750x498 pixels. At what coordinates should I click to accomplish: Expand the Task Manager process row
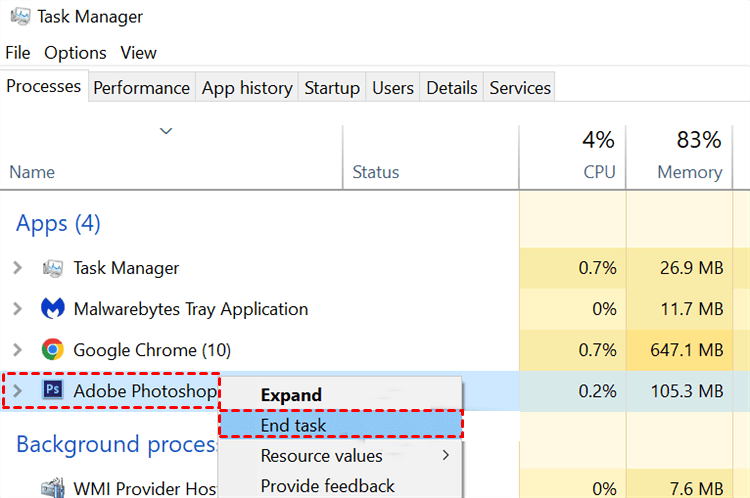(17, 268)
